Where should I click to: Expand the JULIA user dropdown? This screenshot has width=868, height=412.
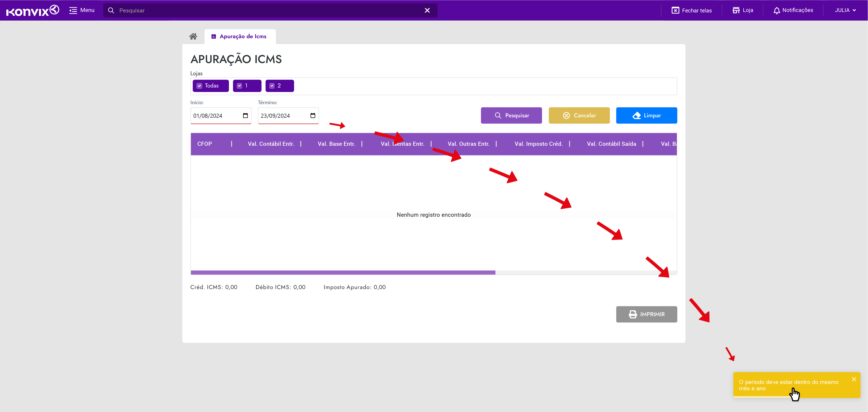pyautogui.click(x=845, y=10)
